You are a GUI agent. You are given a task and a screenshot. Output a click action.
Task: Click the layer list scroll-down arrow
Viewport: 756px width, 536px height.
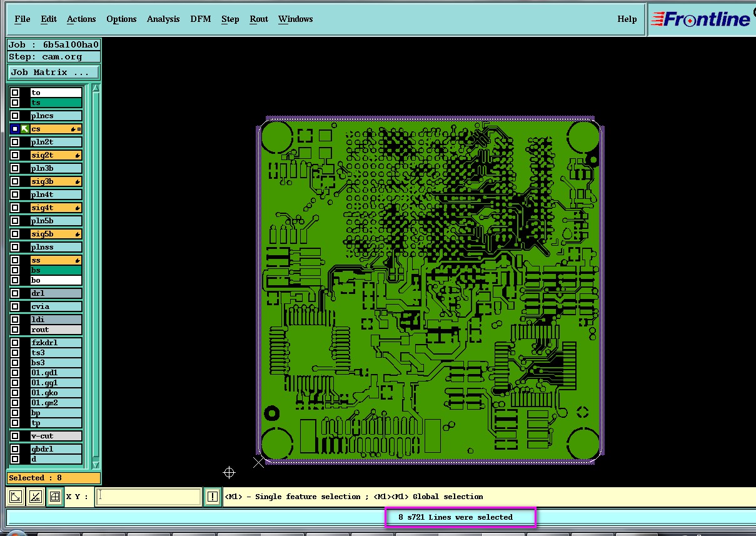(x=96, y=465)
